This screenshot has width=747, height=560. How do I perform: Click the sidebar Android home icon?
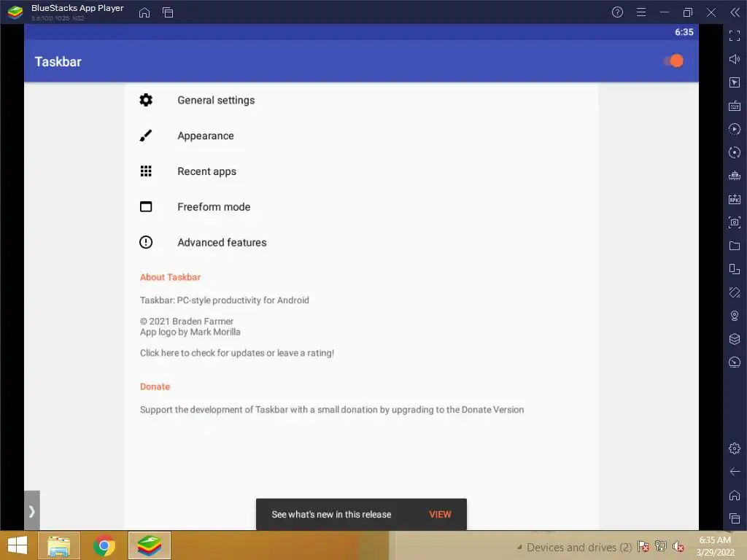coord(735,495)
